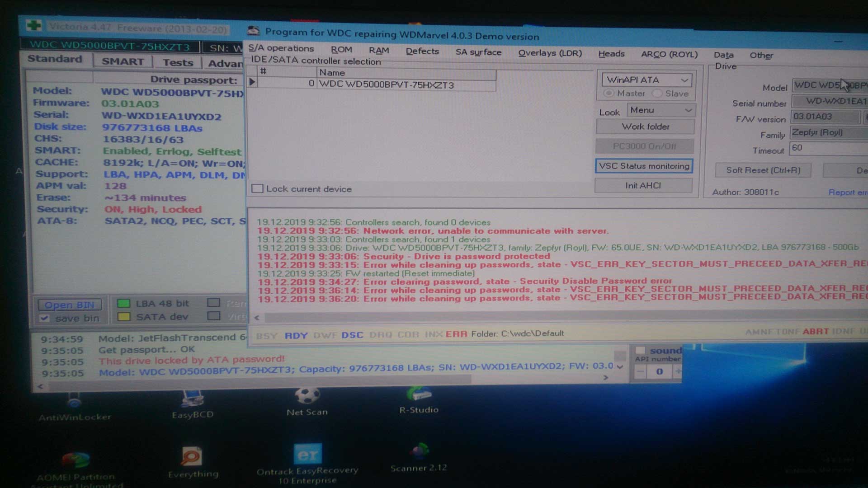Launch the Everything search icon
Viewport: 868px width, 488px height.
point(193,463)
